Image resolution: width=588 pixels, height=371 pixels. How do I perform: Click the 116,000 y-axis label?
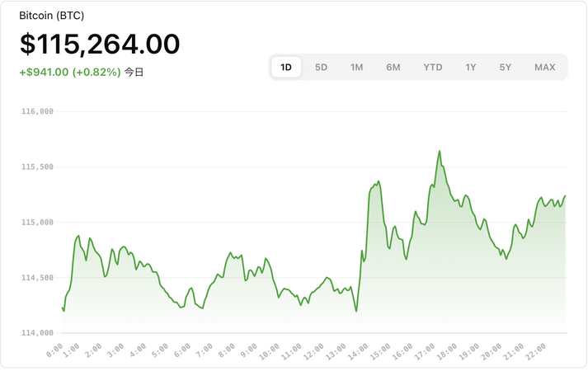[x=37, y=111]
